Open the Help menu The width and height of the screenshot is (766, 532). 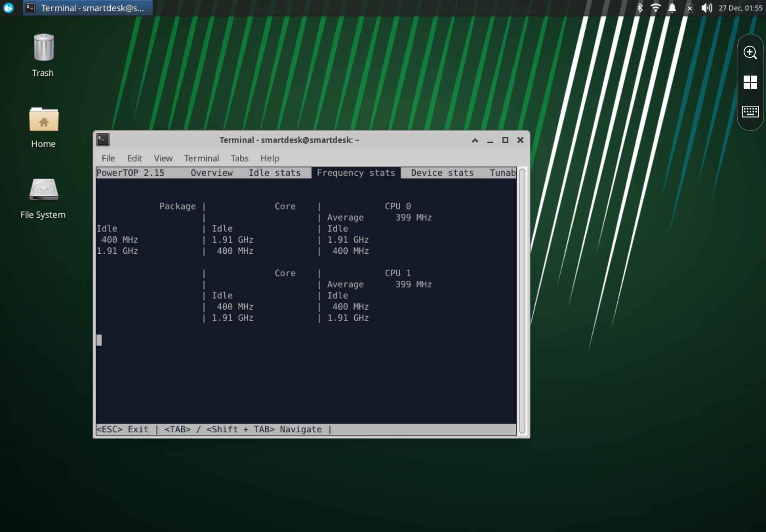pyautogui.click(x=270, y=158)
